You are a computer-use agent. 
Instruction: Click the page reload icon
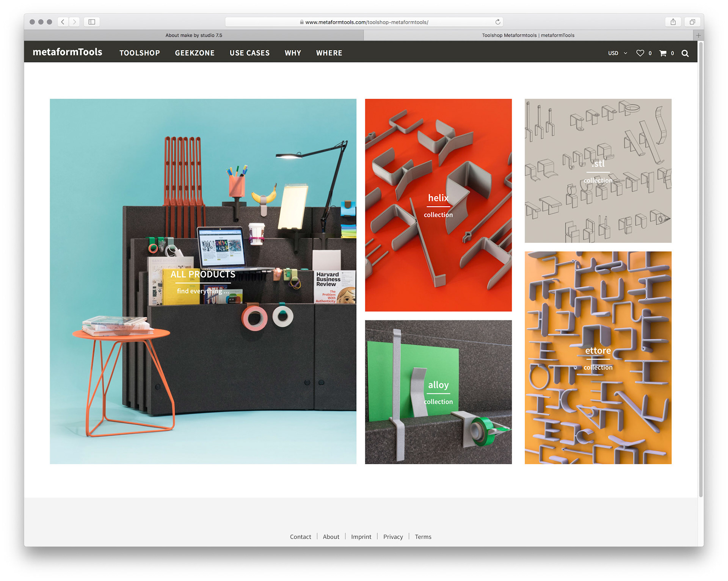click(x=498, y=22)
